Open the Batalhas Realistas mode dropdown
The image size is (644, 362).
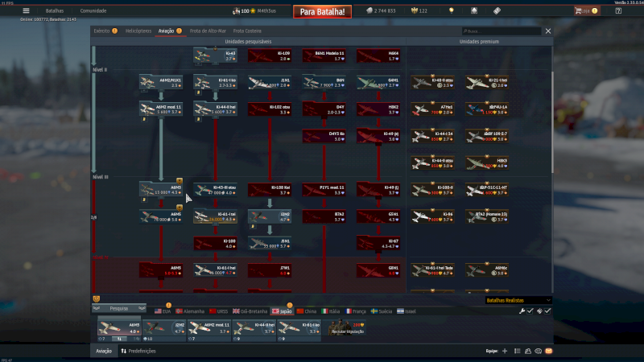(518, 300)
